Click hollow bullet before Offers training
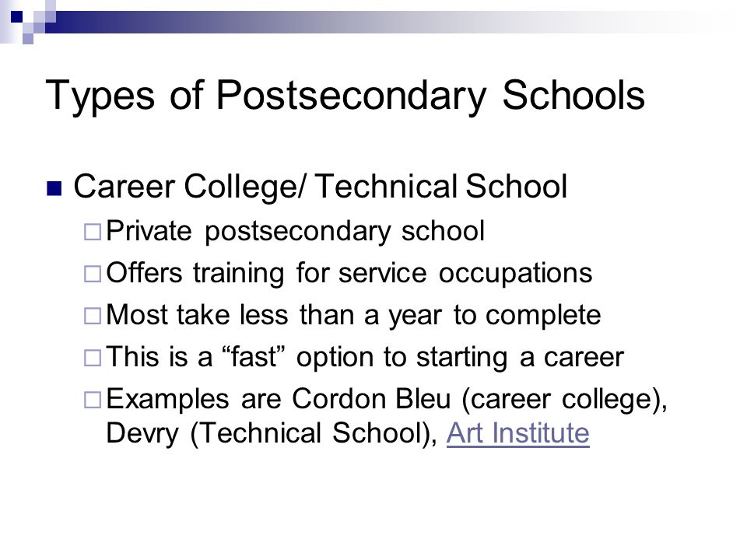 (x=93, y=274)
